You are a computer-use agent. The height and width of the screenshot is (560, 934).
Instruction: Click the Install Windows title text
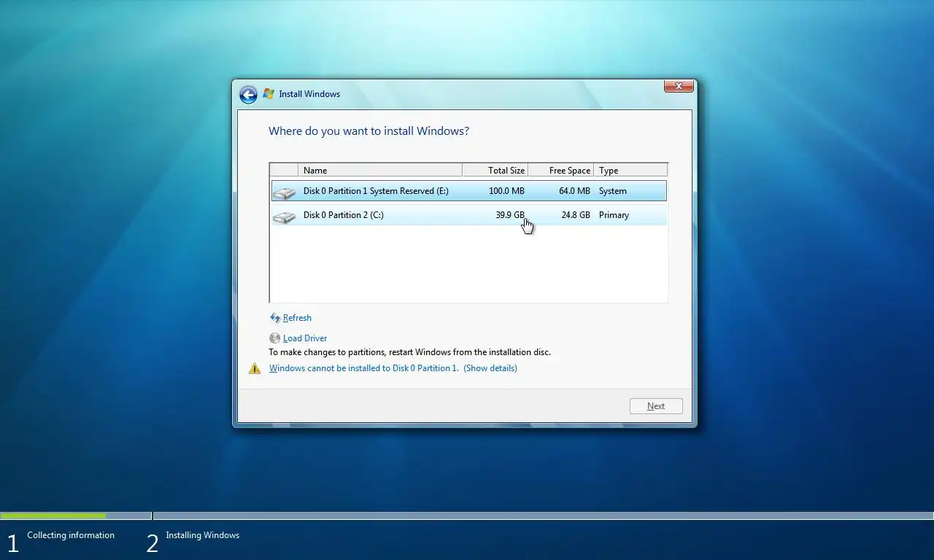coord(309,94)
